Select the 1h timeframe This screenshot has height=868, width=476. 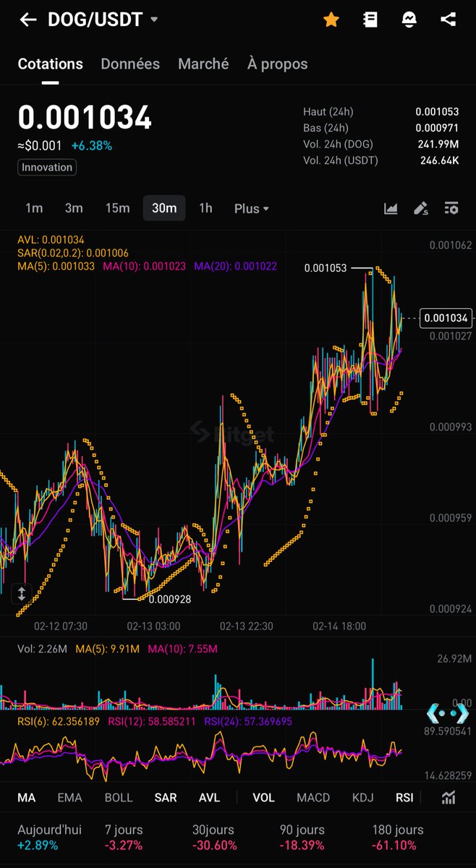click(205, 208)
